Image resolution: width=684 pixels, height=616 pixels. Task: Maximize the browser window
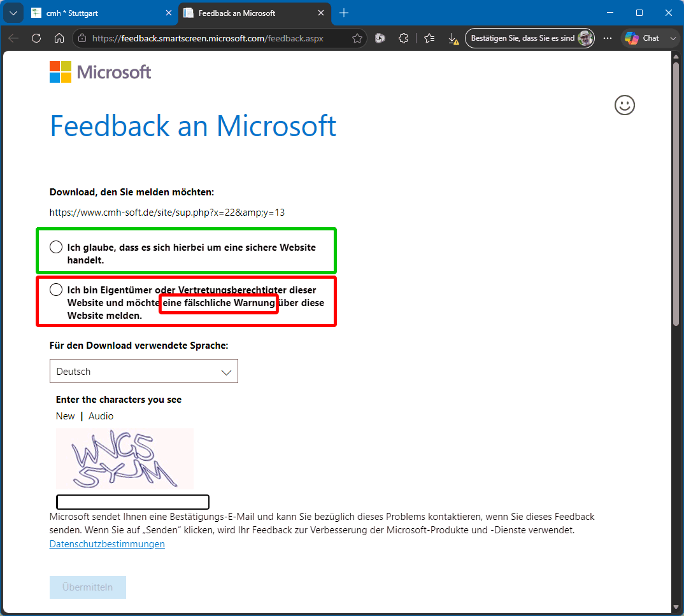click(639, 13)
